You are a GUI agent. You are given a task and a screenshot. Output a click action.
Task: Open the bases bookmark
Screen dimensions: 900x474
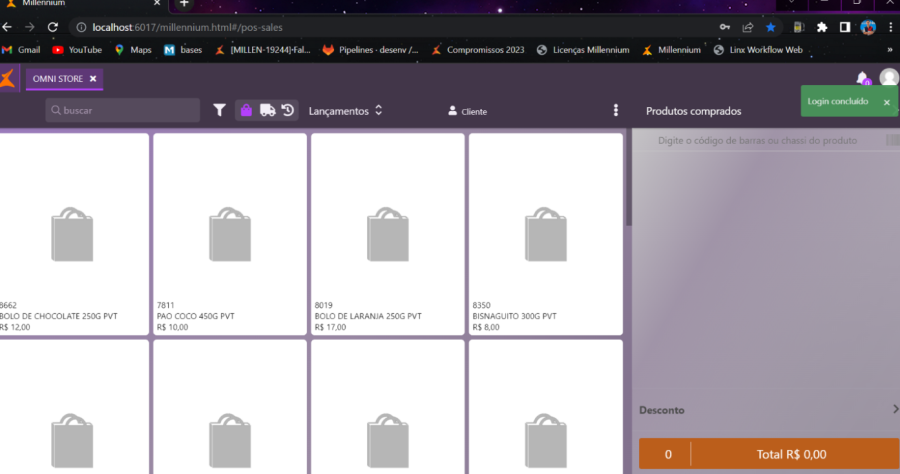click(x=183, y=50)
